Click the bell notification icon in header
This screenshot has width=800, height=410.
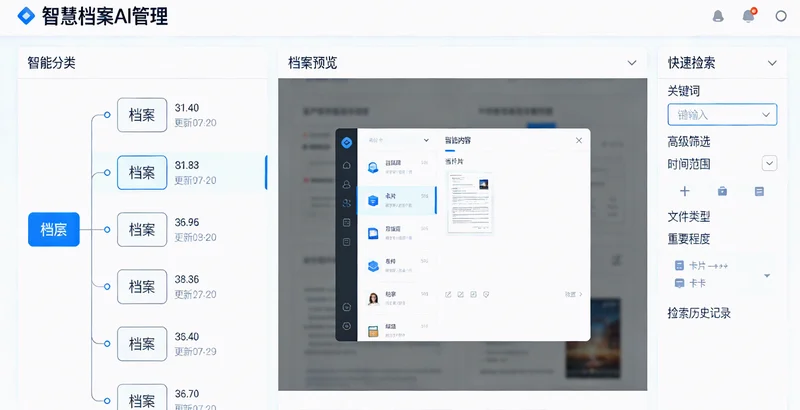tap(718, 16)
